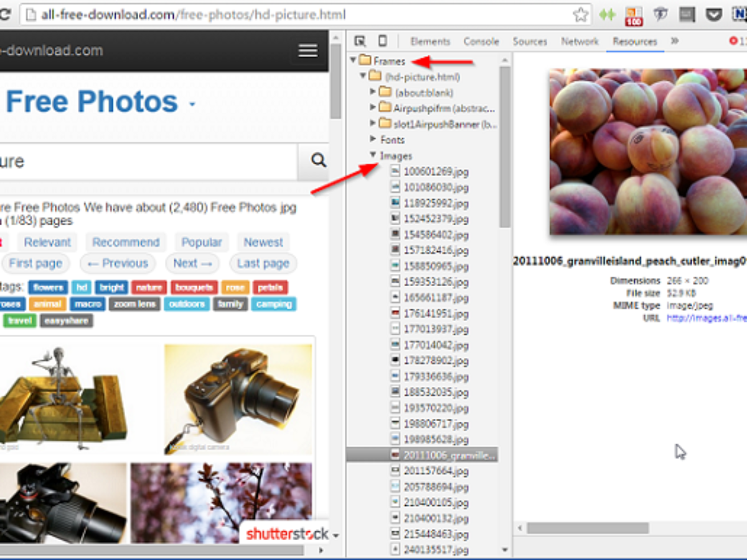Click the bookmark star in address bar
Image resolution: width=747 pixels, height=560 pixels.
click(x=580, y=15)
